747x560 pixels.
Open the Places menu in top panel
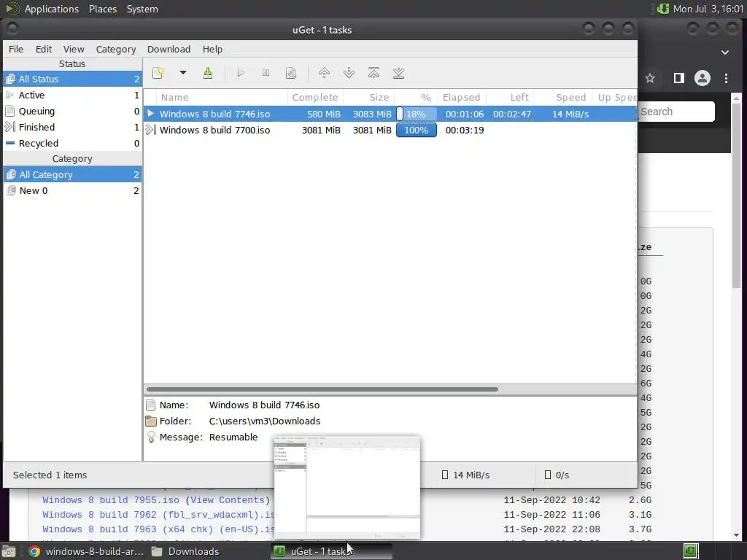(102, 9)
